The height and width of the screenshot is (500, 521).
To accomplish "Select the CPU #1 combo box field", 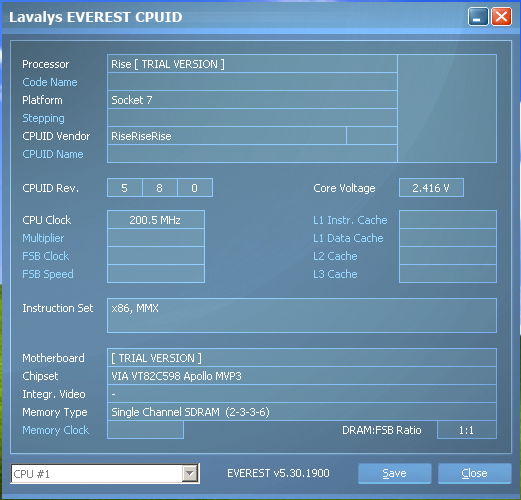I will tap(105, 473).
